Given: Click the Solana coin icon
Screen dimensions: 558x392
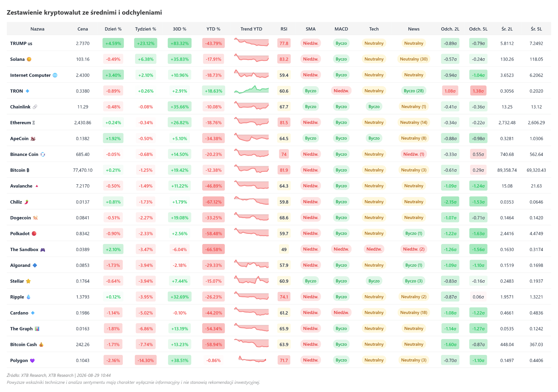Looking at the screenshot, I should coord(29,59).
